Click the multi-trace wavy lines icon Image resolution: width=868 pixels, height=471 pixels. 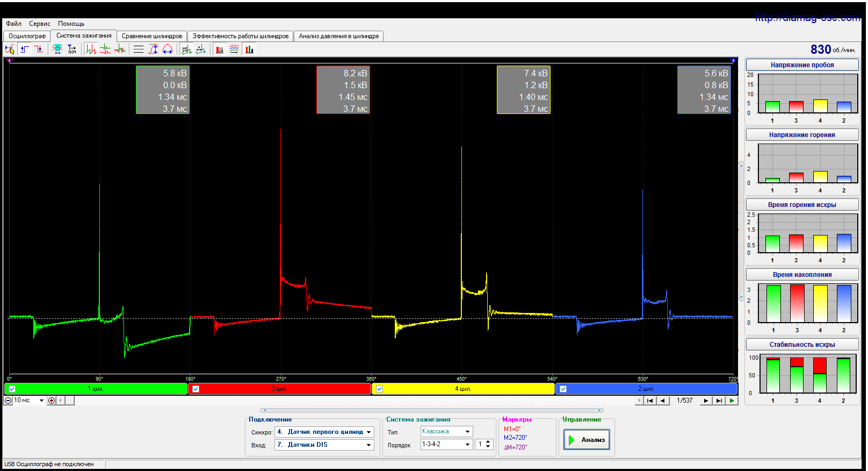[234, 49]
